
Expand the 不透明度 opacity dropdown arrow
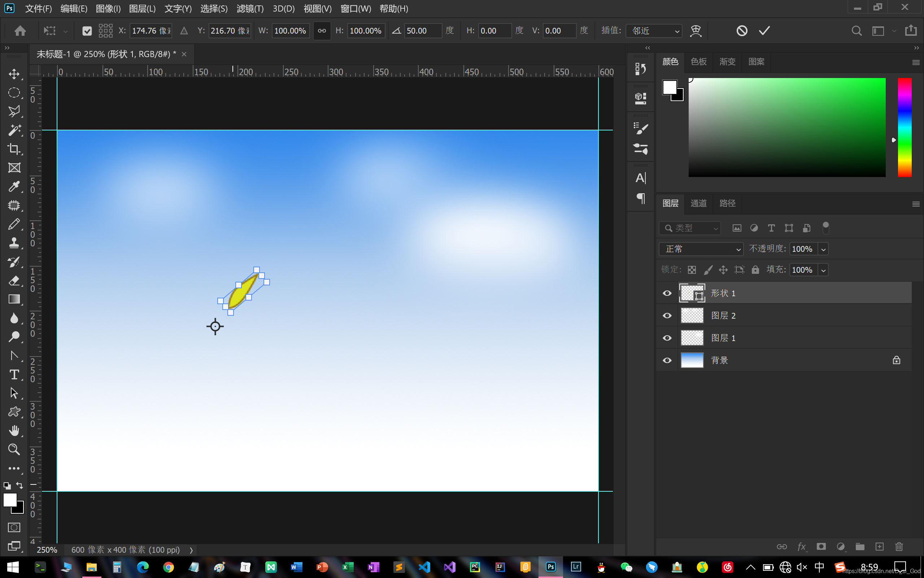tap(823, 249)
